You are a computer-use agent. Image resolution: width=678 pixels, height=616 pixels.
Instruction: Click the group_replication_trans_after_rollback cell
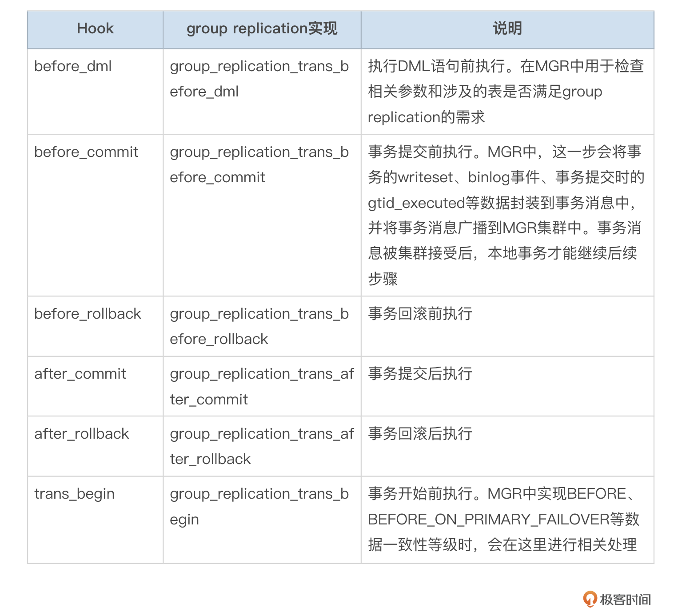pos(261,446)
